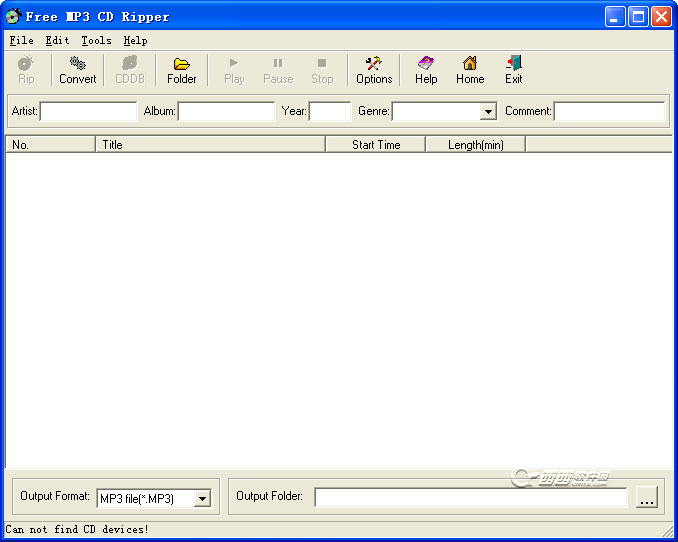Viewport: 678px width, 542px height.
Task: Click the Exit toolbar icon
Action: [514, 70]
